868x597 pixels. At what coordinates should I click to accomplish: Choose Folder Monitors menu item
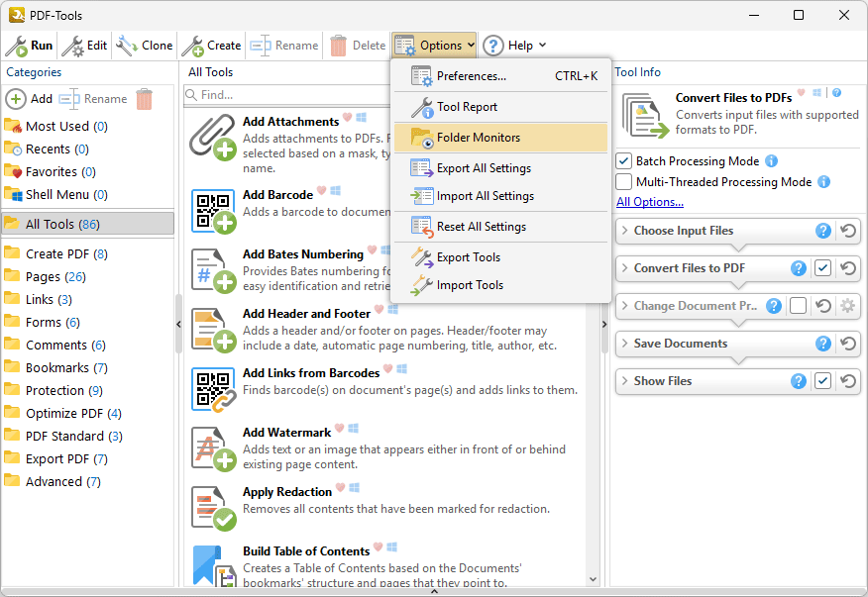pyautogui.click(x=501, y=138)
